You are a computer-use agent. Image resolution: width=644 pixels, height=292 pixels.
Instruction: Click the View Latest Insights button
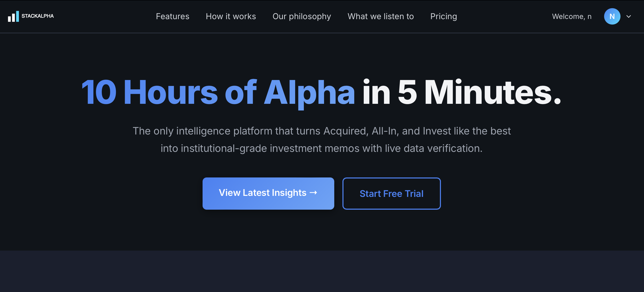pyautogui.click(x=268, y=193)
